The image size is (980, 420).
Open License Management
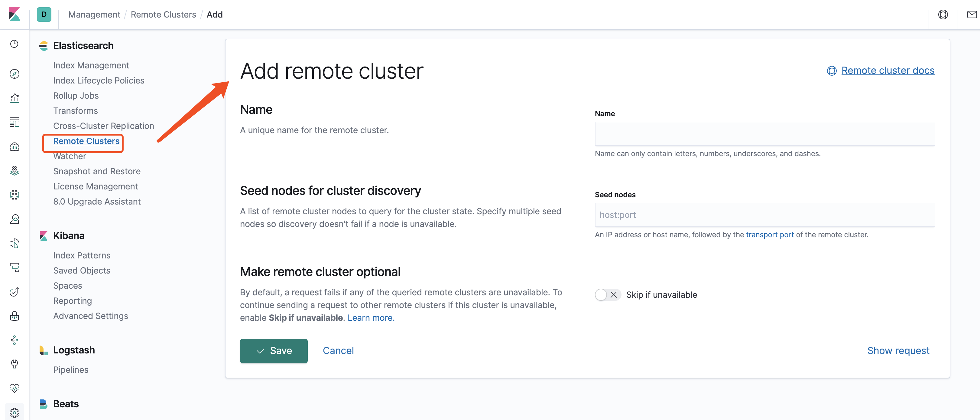(x=96, y=187)
